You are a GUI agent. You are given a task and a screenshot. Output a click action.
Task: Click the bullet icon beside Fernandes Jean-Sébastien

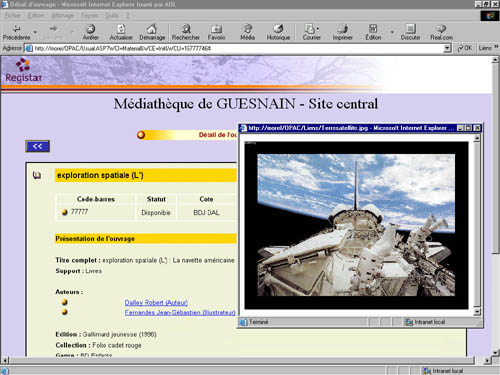[x=65, y=312]
